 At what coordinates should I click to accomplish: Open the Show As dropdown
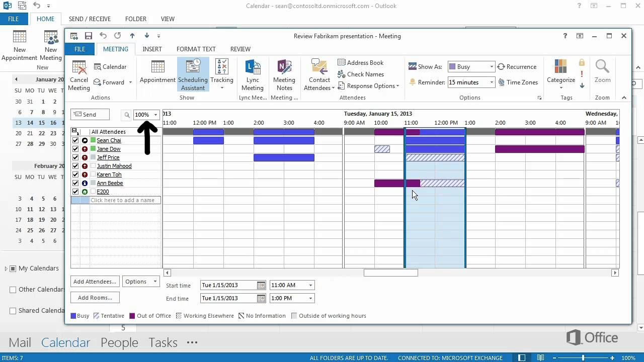(492, 67)
